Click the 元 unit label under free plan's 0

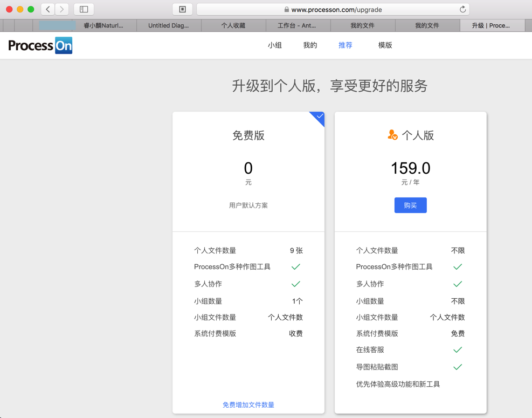pos(248,182)
